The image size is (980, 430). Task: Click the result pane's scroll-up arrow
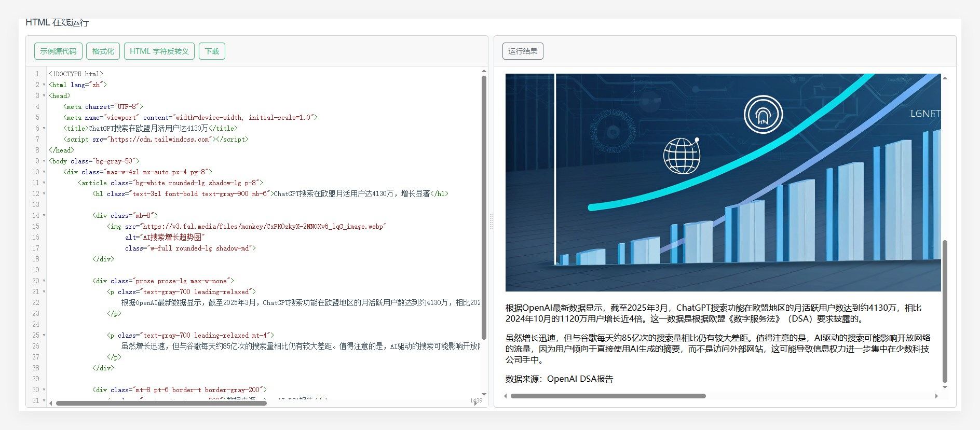tap(945, 78)
